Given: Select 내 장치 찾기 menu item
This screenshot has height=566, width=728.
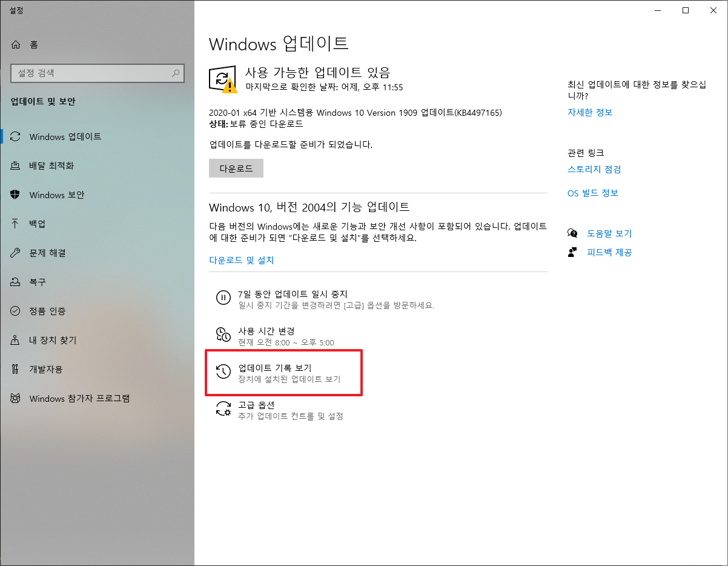Looking at the screenshot, I should [x=97, y=341].
